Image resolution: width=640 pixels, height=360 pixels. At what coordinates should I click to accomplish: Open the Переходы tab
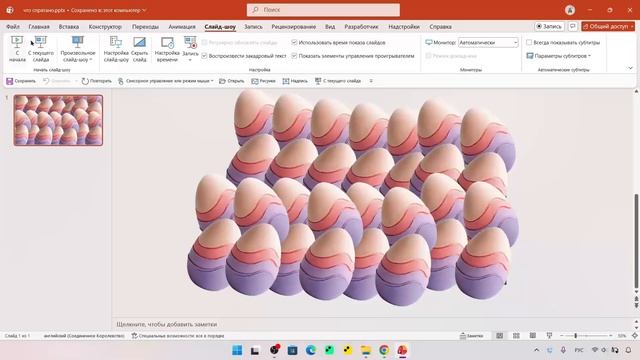[x=145, y=27]
